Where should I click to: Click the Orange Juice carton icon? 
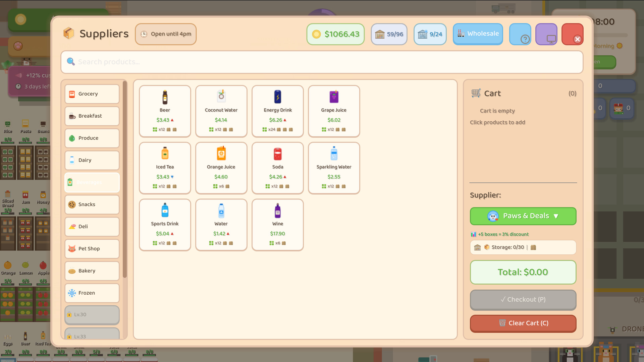(x=221, y=154)
